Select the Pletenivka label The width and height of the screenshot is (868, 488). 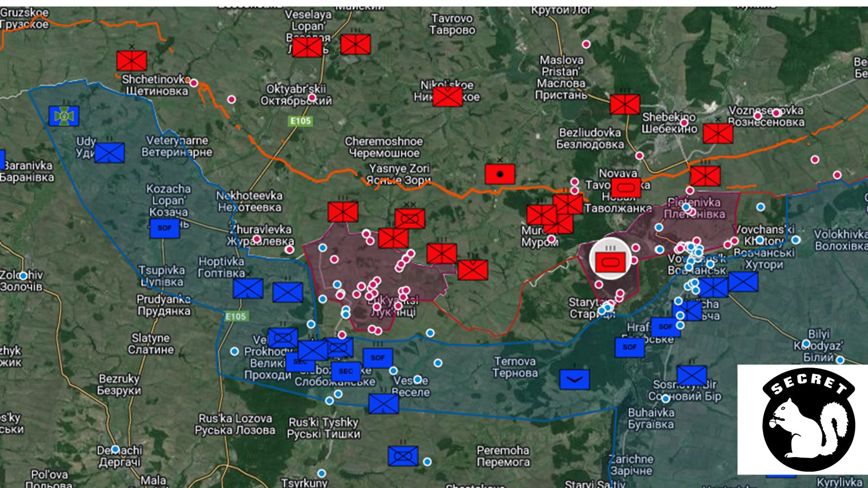694,208
